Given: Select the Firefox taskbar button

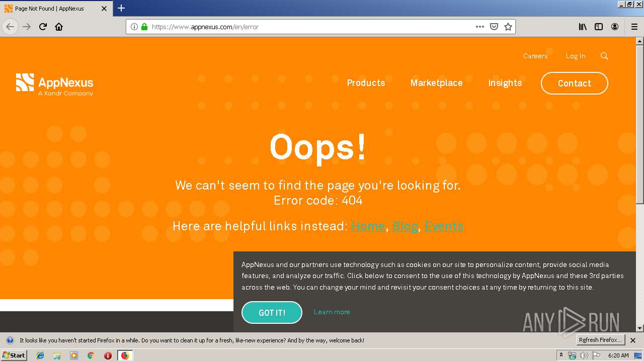Looking at the screenshot, I should (125, 355).
